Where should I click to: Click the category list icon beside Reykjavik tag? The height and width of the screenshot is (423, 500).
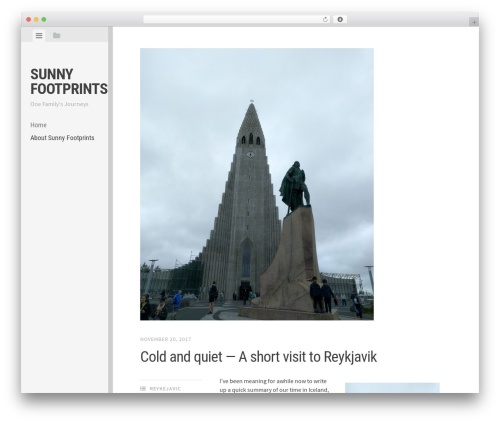click(x=143, y=388)
